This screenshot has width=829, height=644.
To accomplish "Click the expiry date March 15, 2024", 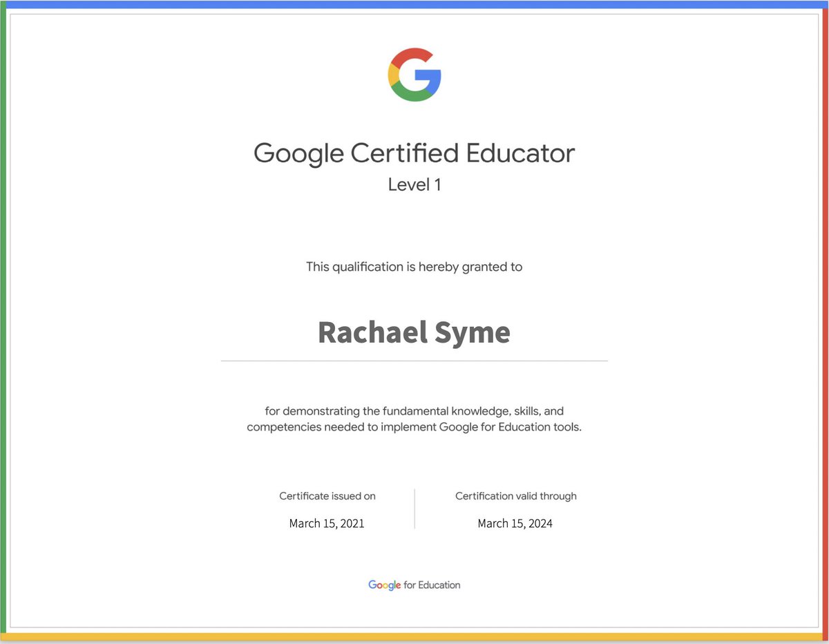I will point(515,524).
